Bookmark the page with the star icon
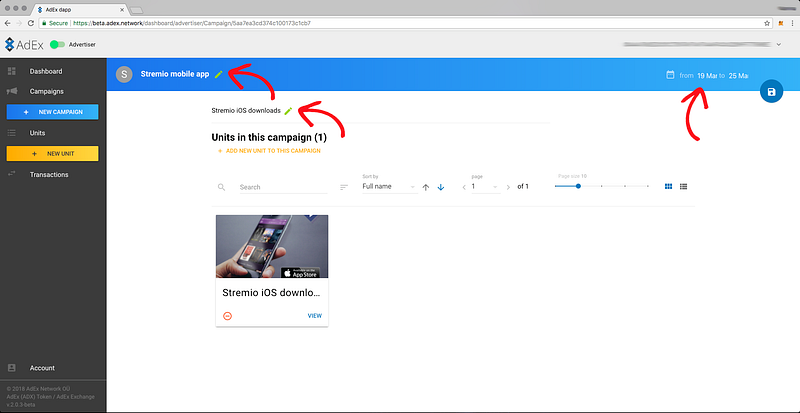 [x=767, y=23]
